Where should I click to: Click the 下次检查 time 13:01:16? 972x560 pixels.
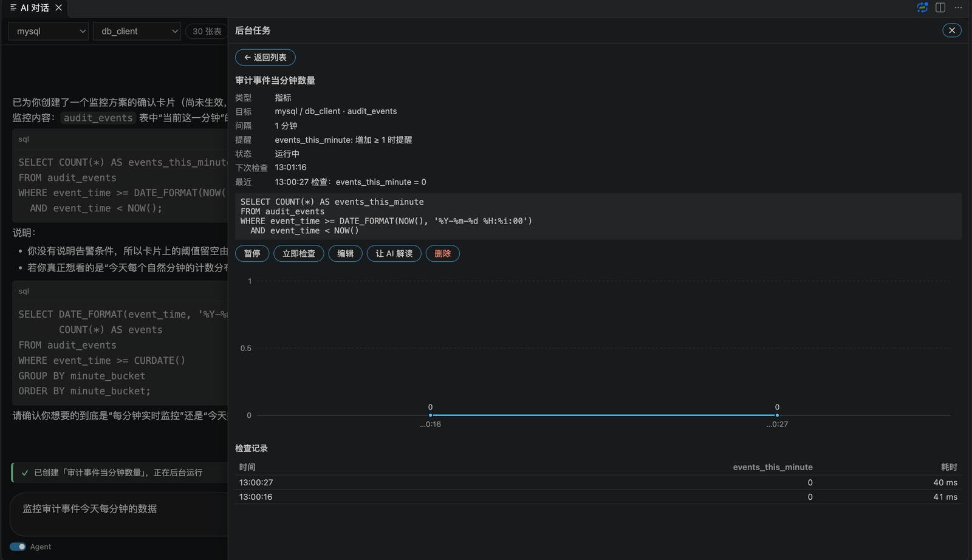(x=290, y=168)
